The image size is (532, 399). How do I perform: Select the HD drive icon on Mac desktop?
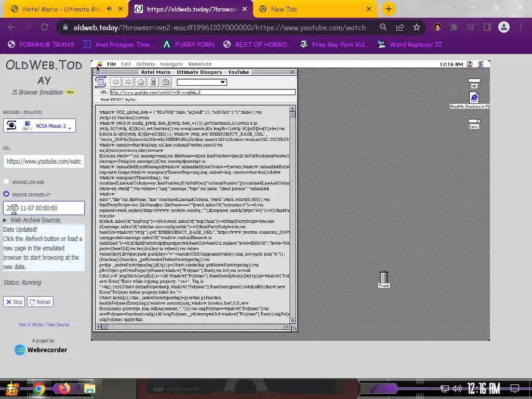coord(474,83)
